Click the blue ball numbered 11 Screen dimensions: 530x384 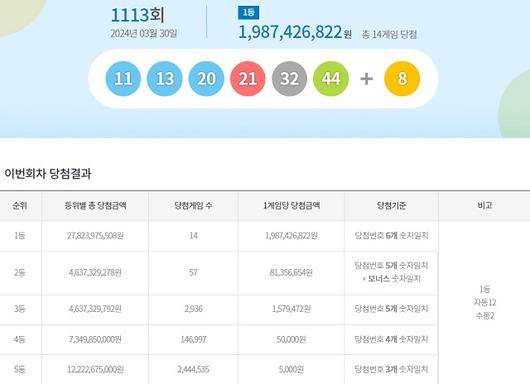coord(123,79)
